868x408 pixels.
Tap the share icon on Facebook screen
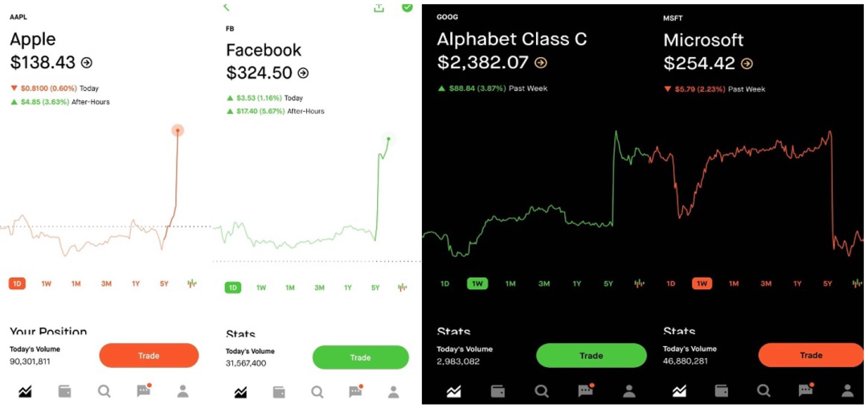point(379,7)
